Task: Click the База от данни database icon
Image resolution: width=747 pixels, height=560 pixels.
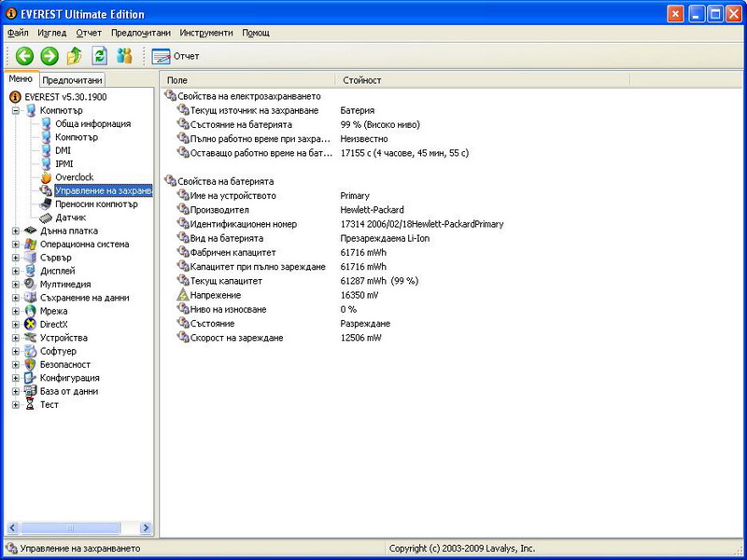Action: (x=30, y=391)
